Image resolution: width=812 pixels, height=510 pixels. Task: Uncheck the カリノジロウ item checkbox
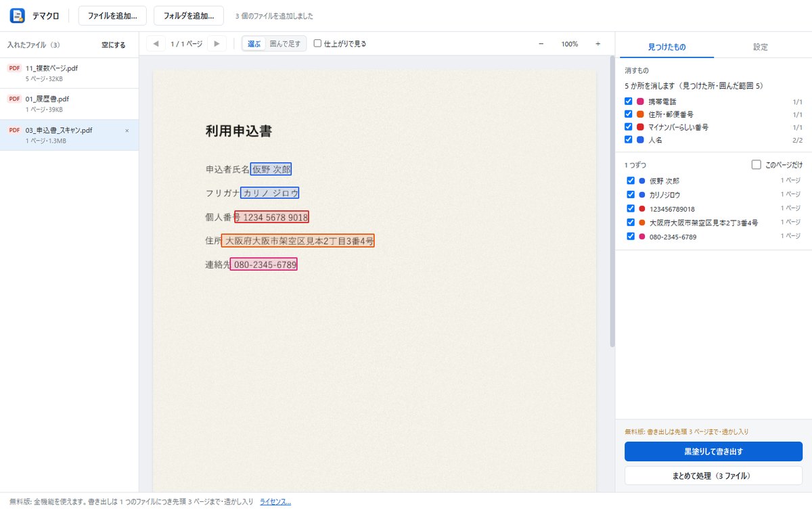tap(631, 195)
